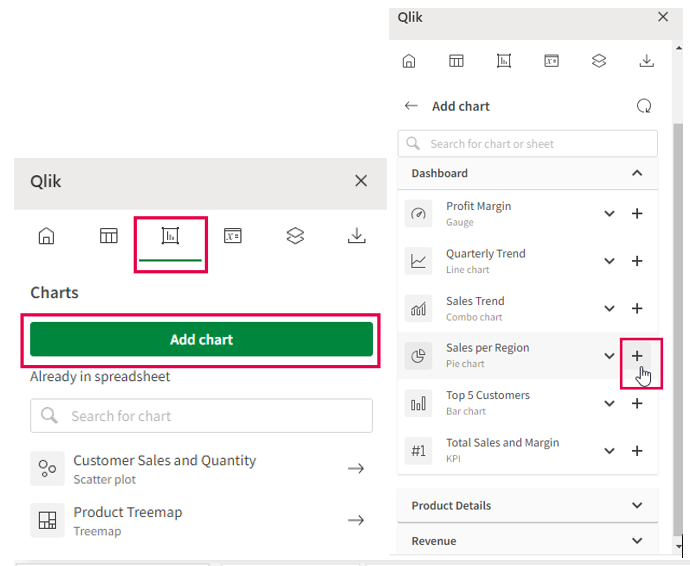
Task: Open Home icon in right Qlik panel
Action: point(409,61)
